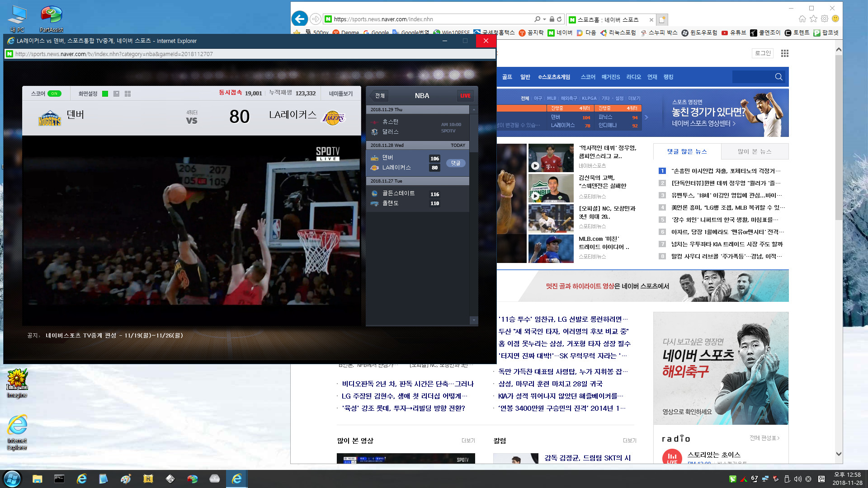Open the Command Prompt taskbar icon
The image size is (868, 488).
click(x=59, y=479)
